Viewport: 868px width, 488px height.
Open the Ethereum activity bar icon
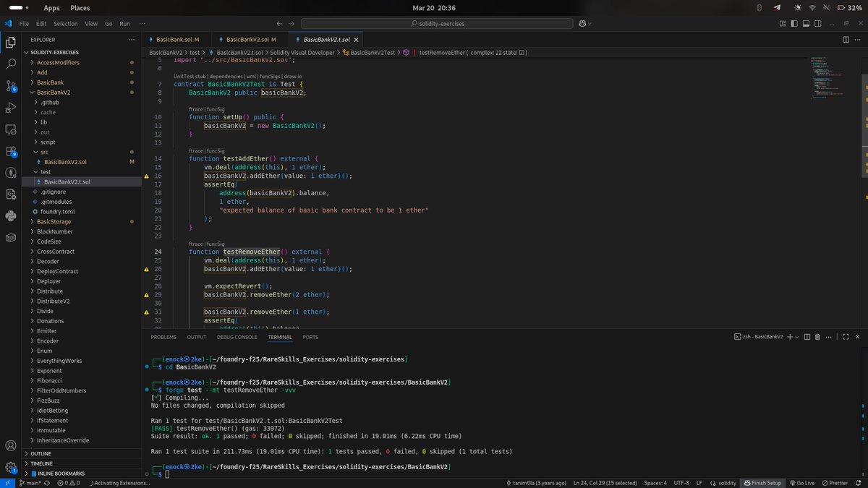tap(11, 173)
